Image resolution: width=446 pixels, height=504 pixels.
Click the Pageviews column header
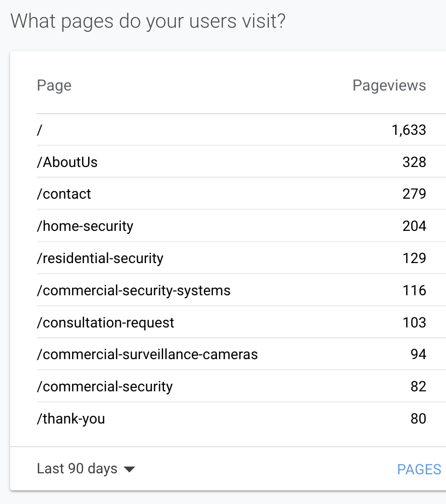389,86
